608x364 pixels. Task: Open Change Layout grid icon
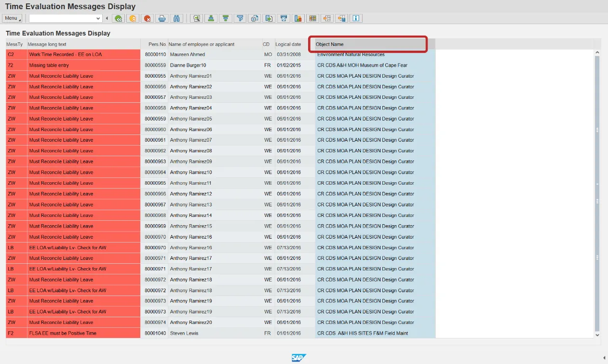[x=312, y=18]
